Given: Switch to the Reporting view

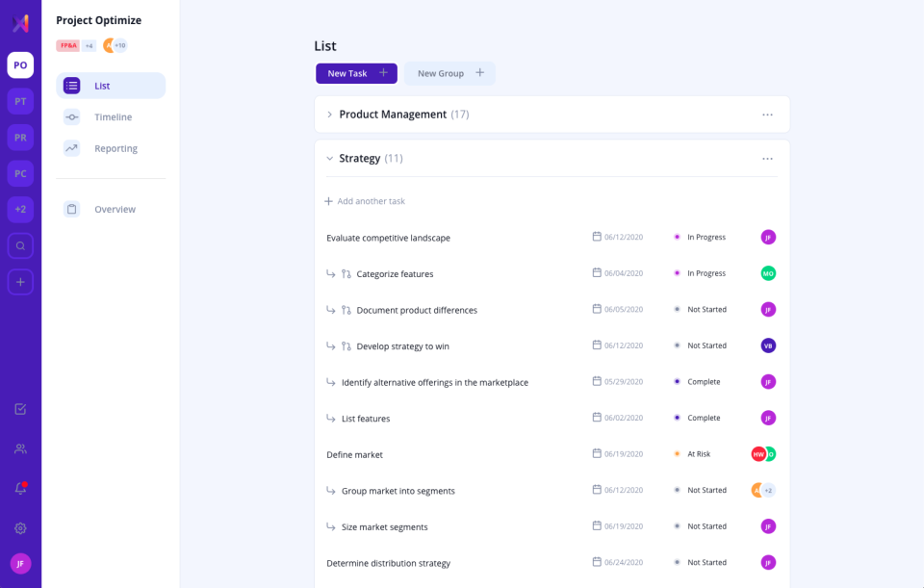Looking at the screenshot, I should pos(115,148).
